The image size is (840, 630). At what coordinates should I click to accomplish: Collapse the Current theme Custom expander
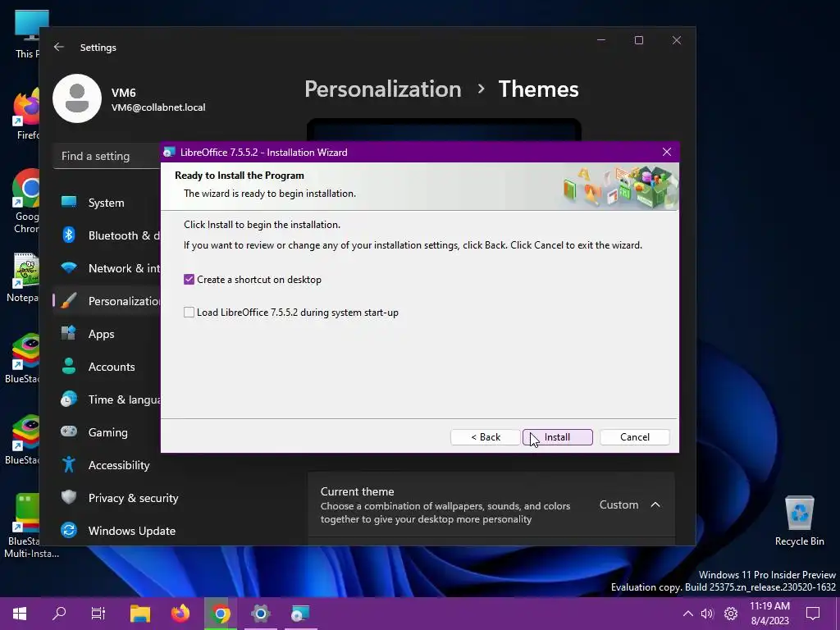[655, 504]
